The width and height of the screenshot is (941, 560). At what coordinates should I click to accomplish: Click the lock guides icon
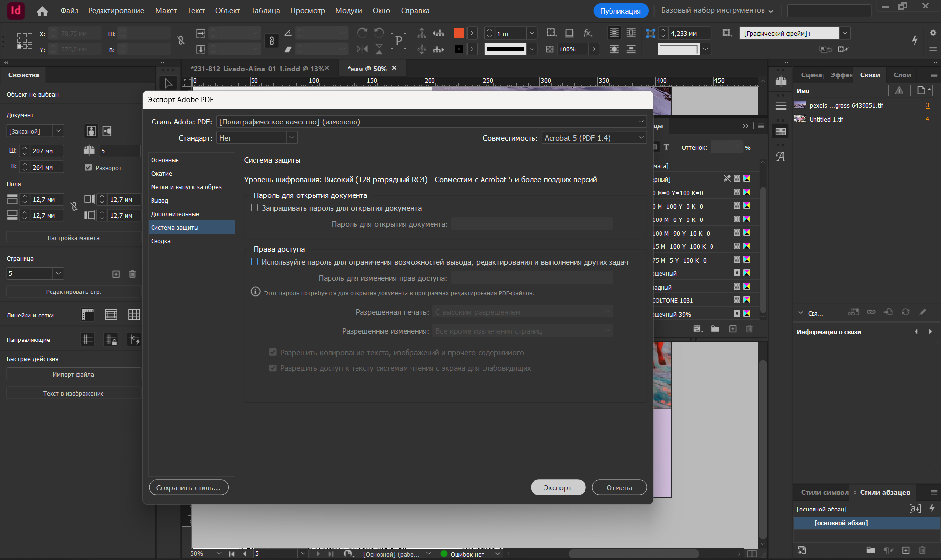[111, 339]
